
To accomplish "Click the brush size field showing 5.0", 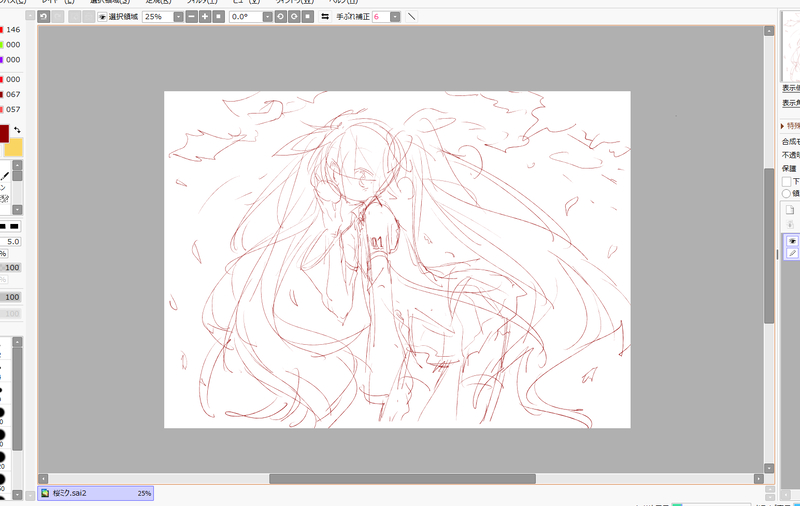I will 11,242.
